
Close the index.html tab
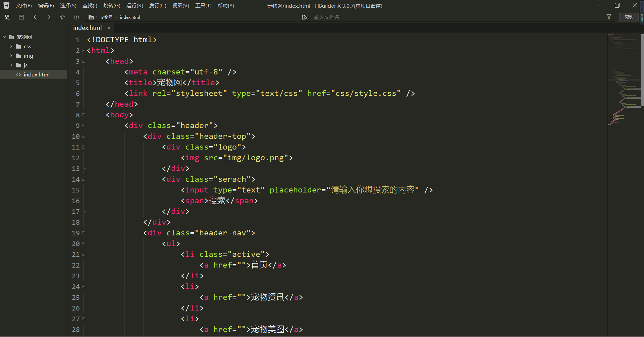(109, 28)
